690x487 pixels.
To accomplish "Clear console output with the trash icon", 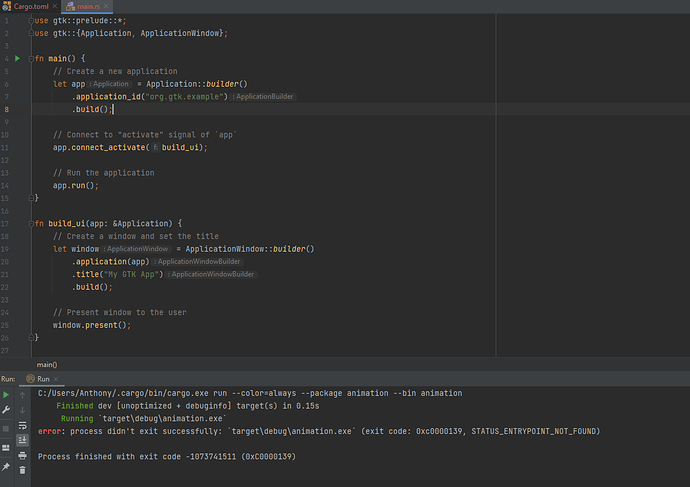I will click(x=23, y=470).
